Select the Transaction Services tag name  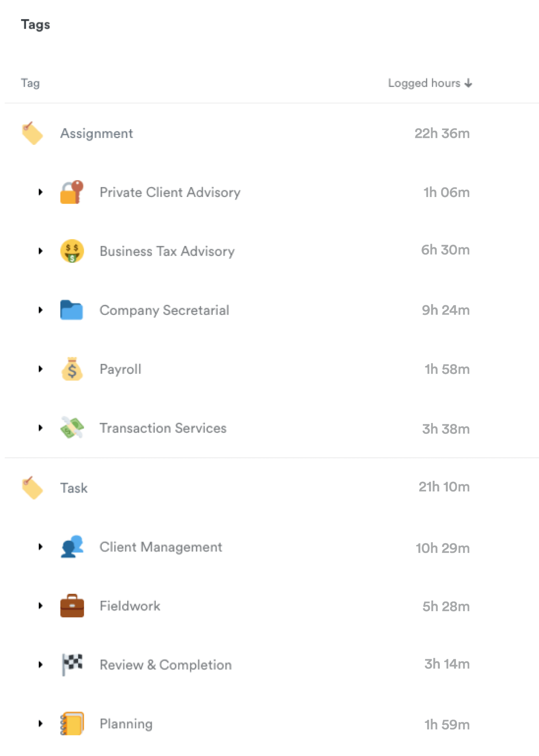click(x=163, y=428)
